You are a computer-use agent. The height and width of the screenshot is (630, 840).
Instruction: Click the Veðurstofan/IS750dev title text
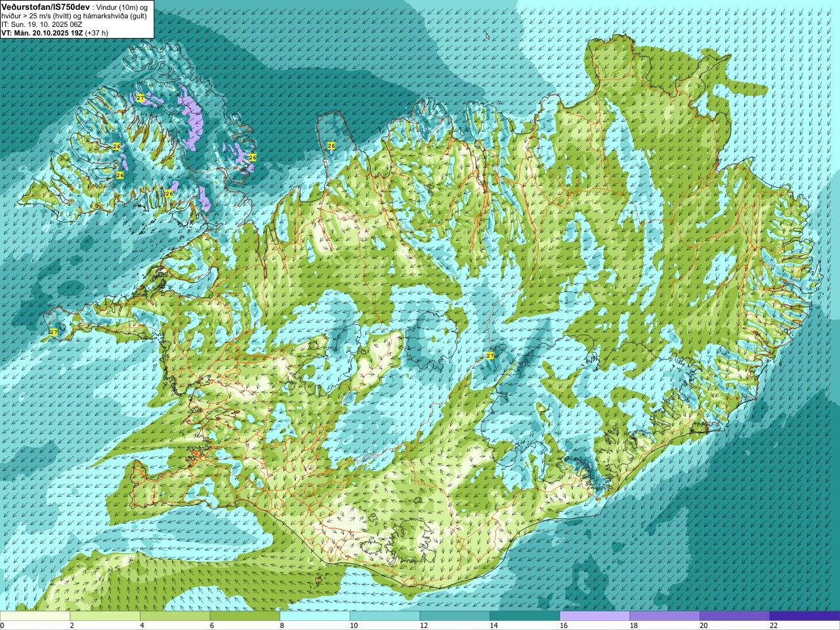click(46, 6)
